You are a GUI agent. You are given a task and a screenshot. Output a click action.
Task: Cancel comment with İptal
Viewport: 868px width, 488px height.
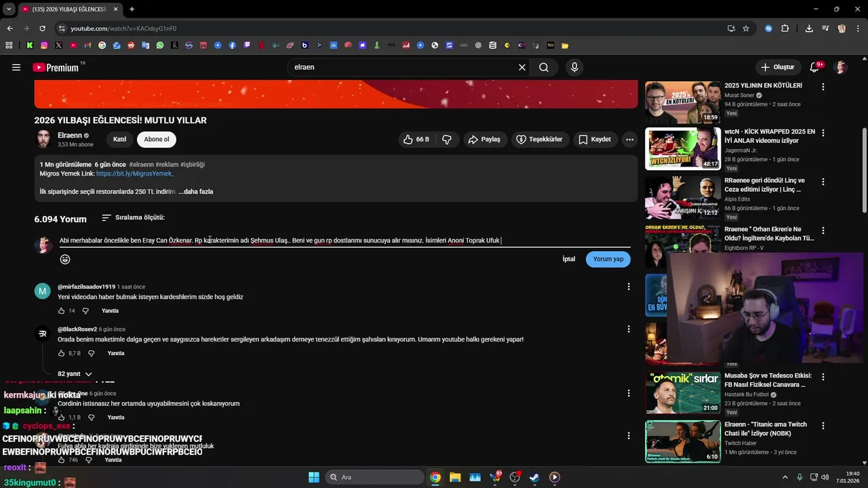[569, 259]
